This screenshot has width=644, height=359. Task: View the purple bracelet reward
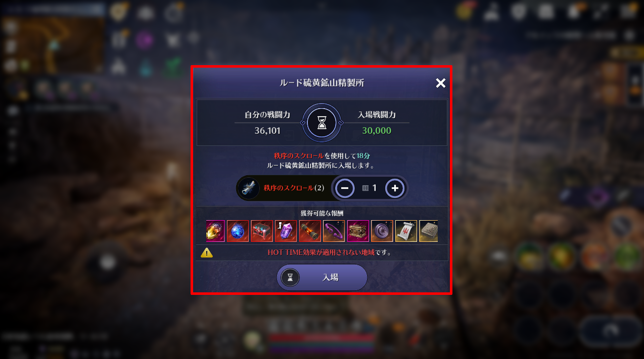(334, 231)
